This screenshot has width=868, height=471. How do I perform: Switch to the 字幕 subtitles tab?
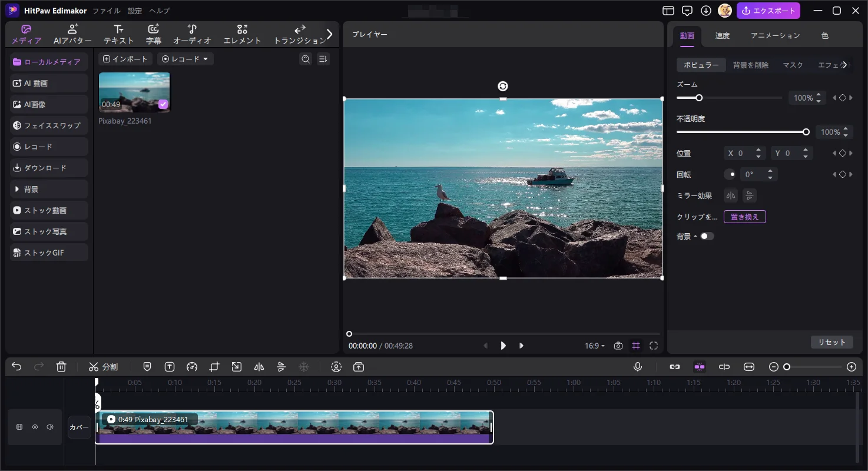click(154, 35)
